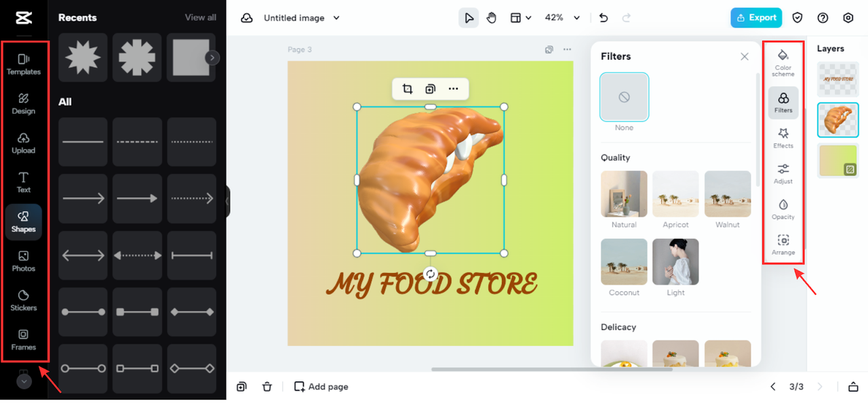The image size is (868, 403).
Task: Select the croissant layer thumbnail
Action: pyautogui.click(x=838, y=120)
